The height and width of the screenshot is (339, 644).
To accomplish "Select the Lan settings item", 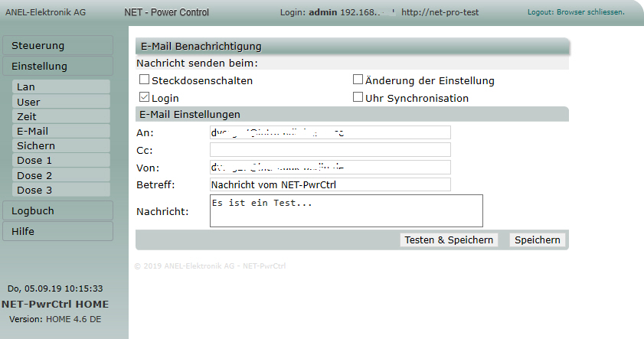I will 61,87.
